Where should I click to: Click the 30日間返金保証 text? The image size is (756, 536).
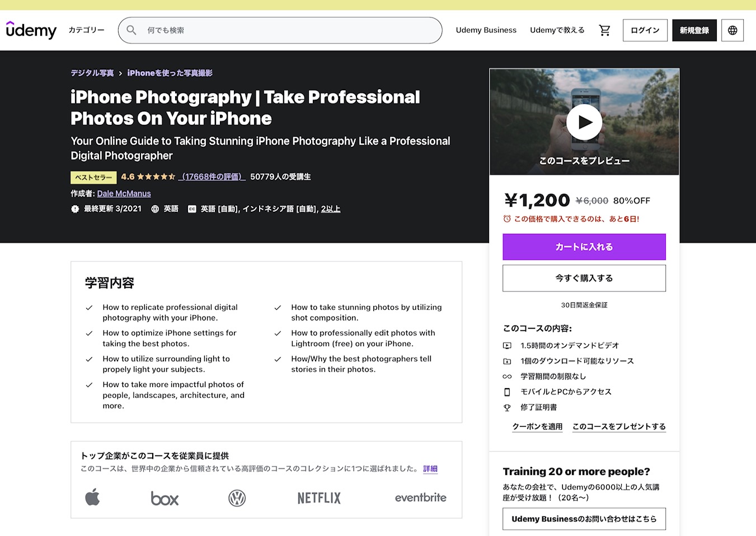point(584,305)
